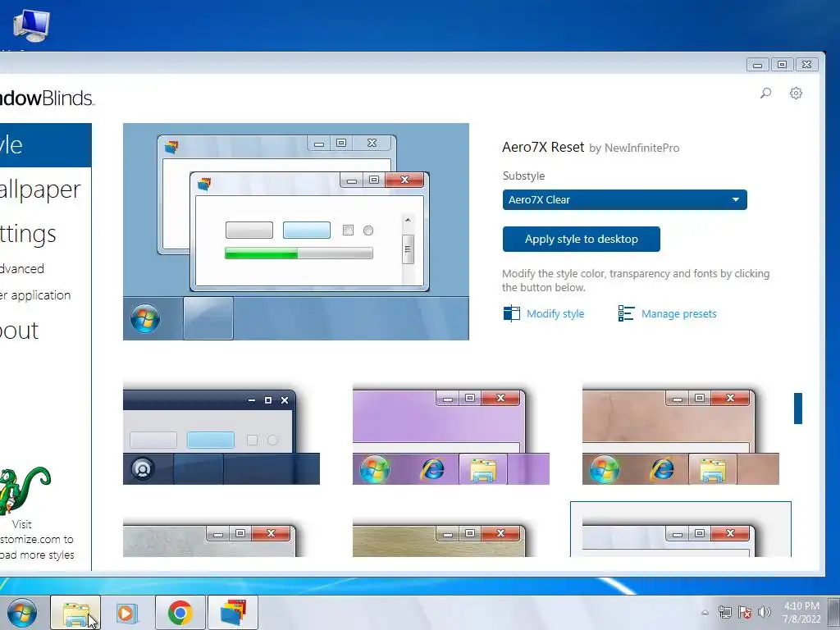Open the volume speaker tray icon
This screenshot has width=840, height=630.
765,612
